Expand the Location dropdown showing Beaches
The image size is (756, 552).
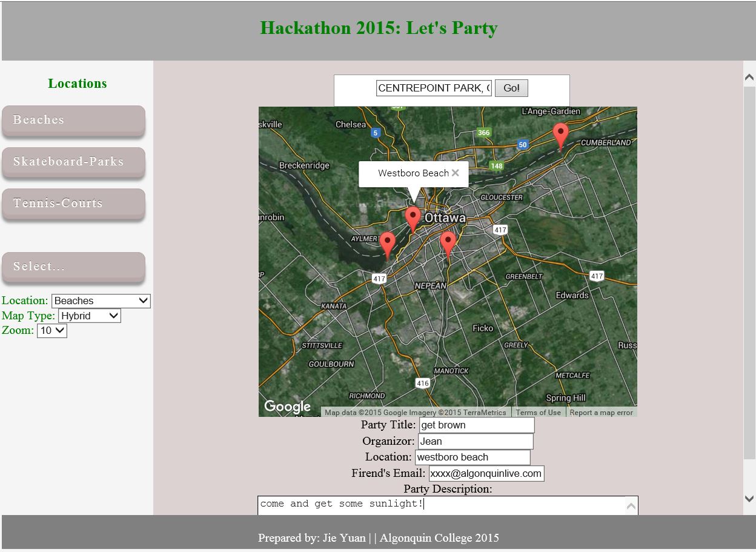(x=101, y=301)
